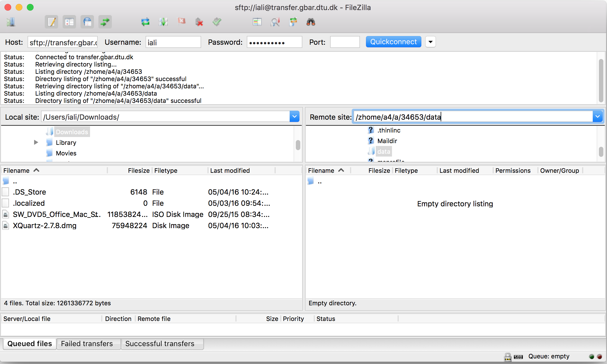Select Downloads folder in local tree
Viewport: 607px width, 364px height.
click(x=72, y=132)
